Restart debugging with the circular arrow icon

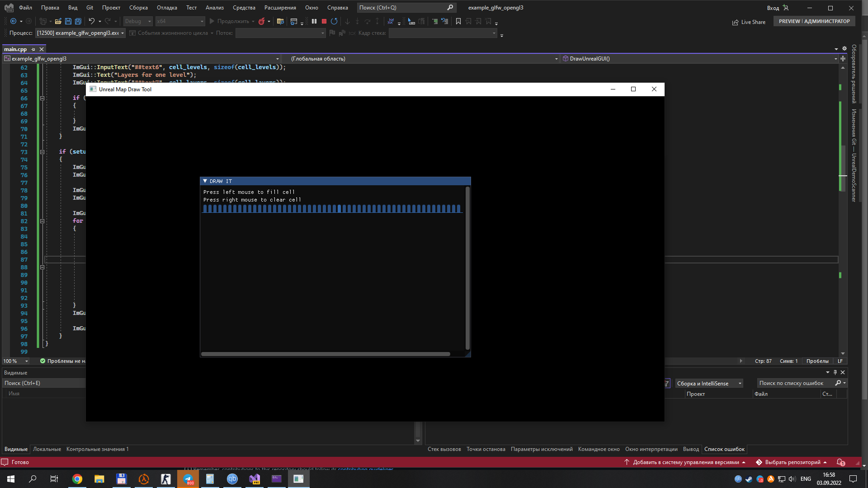335,21
